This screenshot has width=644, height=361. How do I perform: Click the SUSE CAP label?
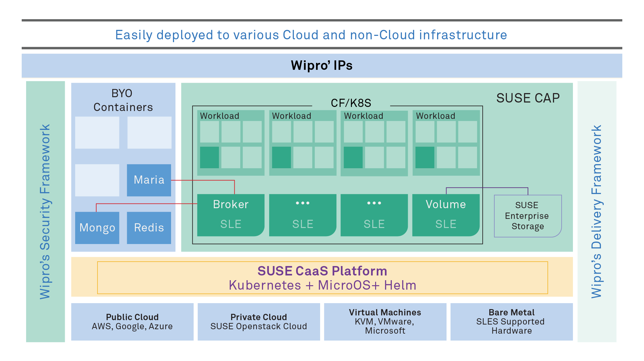(x=528, y=98)
